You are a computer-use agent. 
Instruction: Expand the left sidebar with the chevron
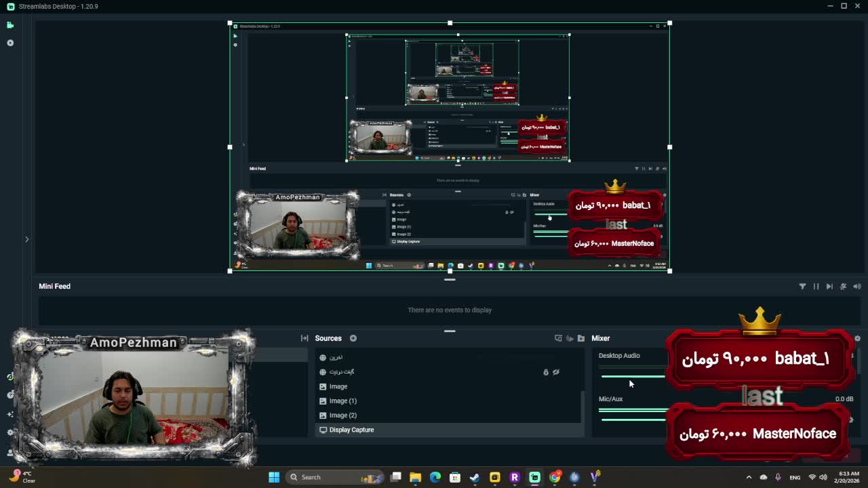point(27,239)
